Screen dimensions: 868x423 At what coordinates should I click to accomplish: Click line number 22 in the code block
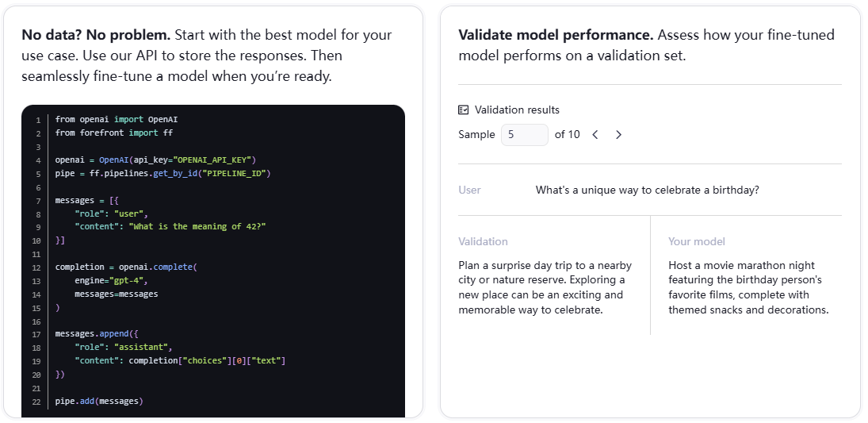pyautogui.click(x=36, y=402)
